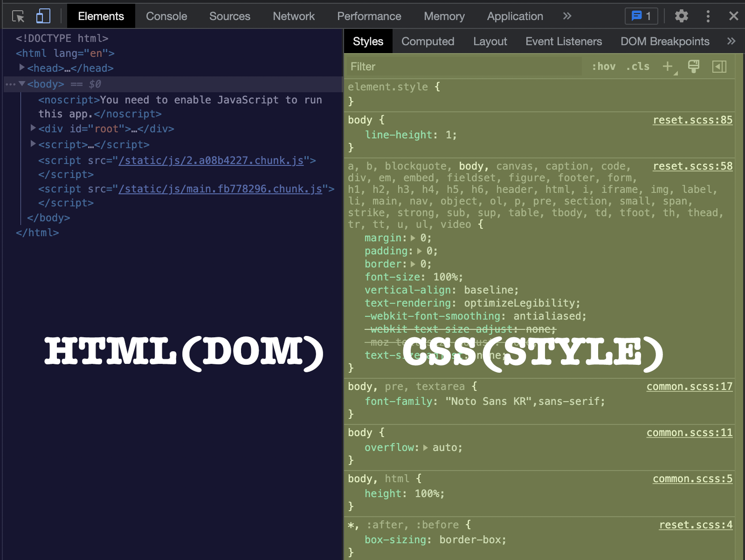Toggle the rendering emulations paintbrush icon
This screenshot has width=745, height=560.
click(694, 67)
